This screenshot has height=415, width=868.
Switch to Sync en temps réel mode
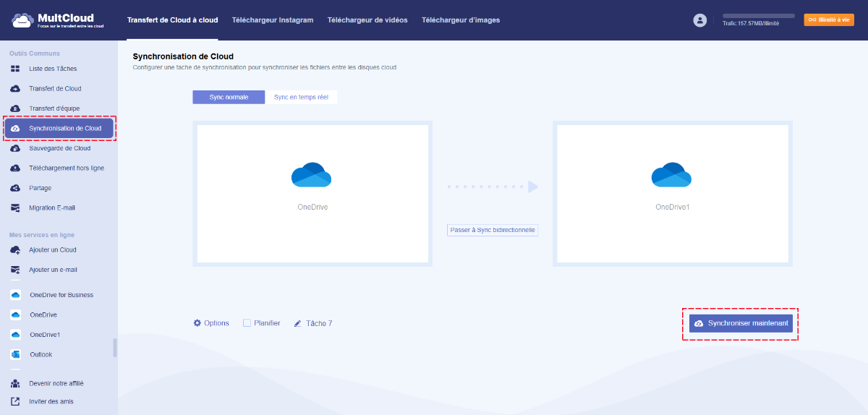pyautogui.click(x=301, y=97)
